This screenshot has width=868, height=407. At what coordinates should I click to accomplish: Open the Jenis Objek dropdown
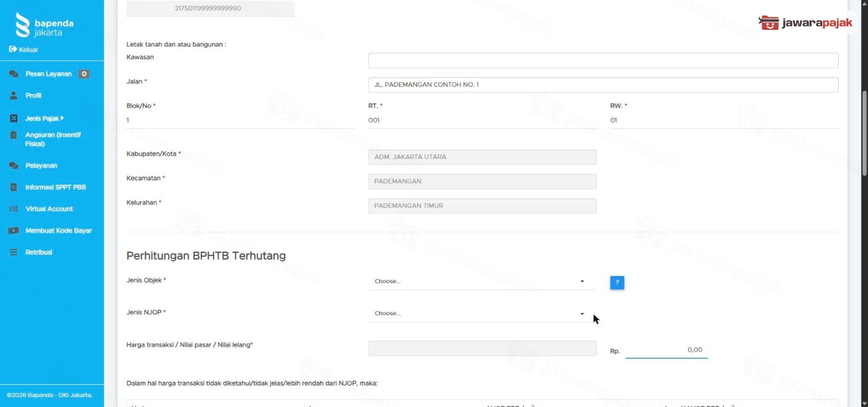[482, 281]
